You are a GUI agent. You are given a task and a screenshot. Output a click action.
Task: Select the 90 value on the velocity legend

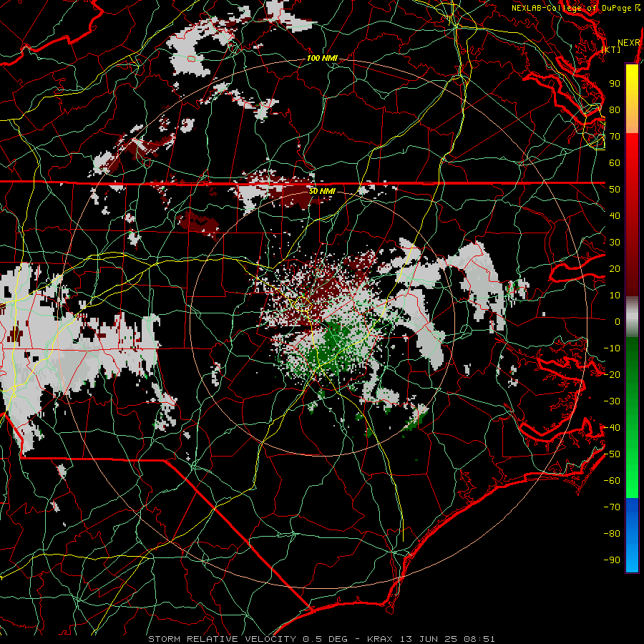pyautogui.click(x=615, y=84)
